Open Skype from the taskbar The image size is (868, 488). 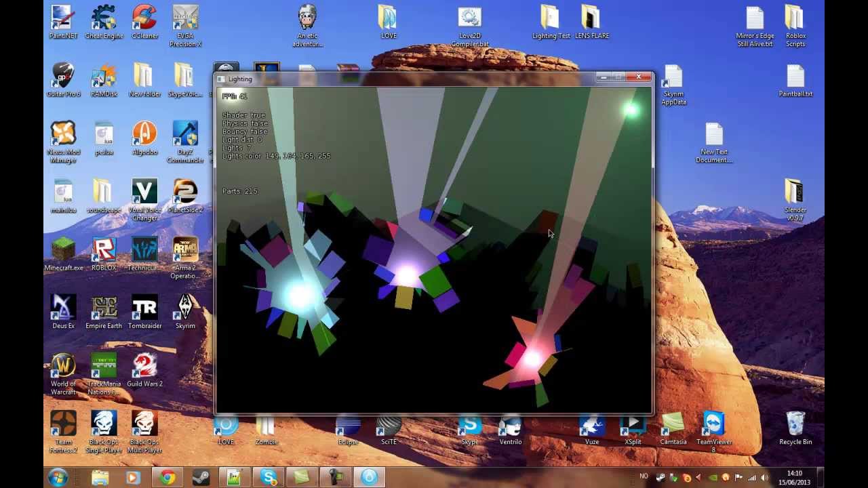click(269, 478)
